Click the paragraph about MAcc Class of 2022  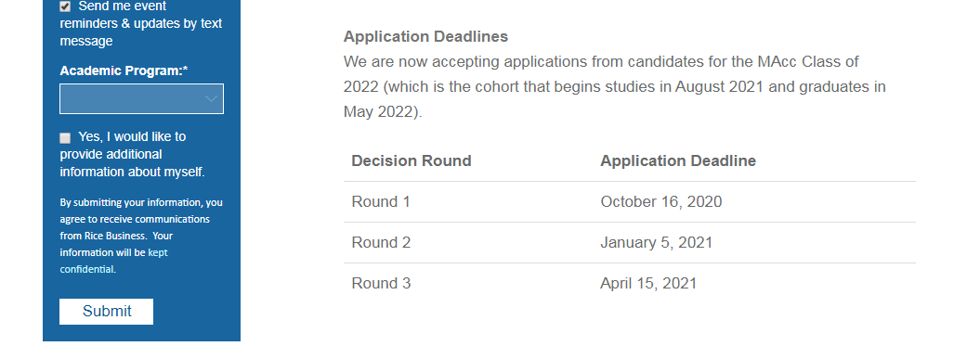(614, 87)
